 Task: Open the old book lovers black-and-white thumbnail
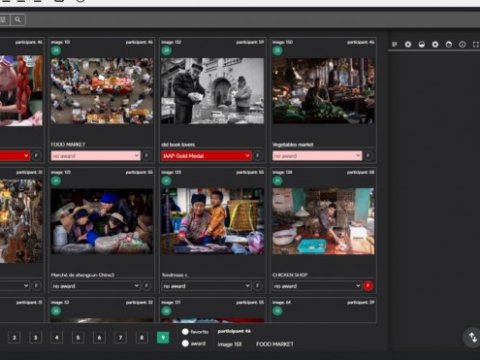[x=212, y=91]
